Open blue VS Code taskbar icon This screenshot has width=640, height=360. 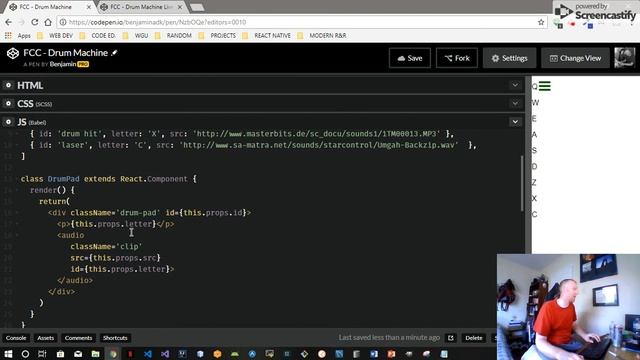pos(148,354)
